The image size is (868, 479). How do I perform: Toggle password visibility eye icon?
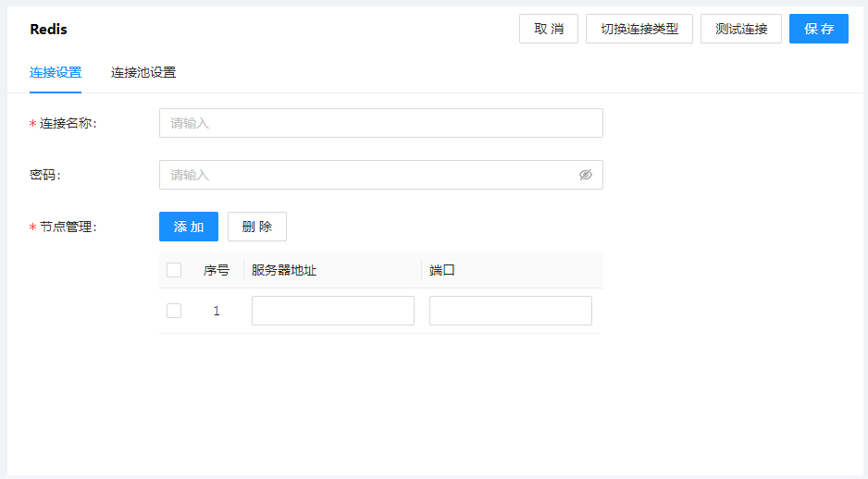(585, 175)
